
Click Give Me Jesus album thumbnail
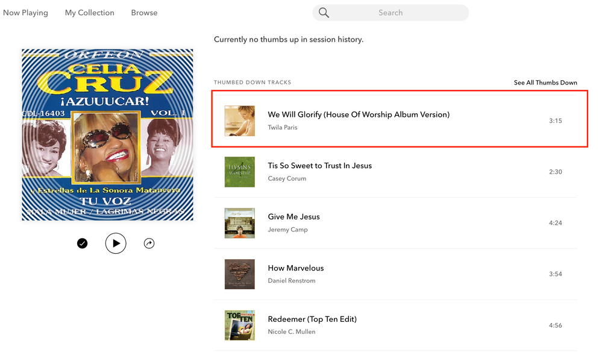coord(240,223)
